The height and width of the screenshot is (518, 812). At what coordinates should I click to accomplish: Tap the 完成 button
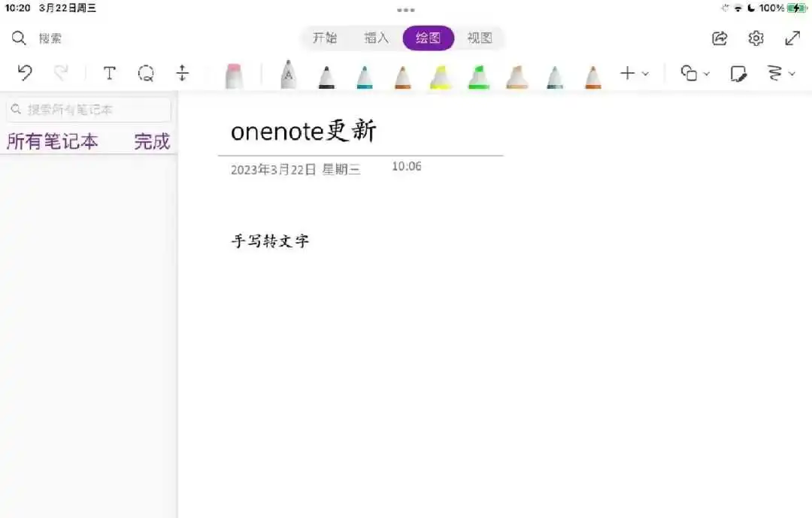point(152,141)
